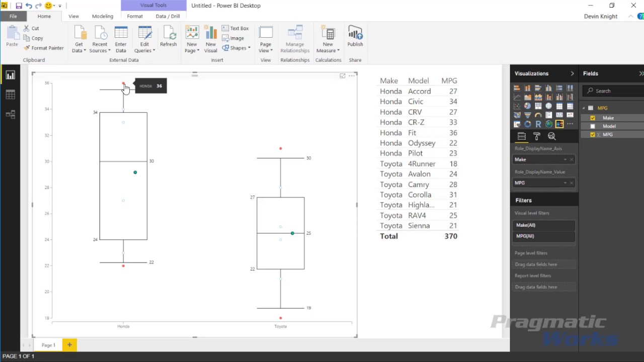Pick the line chart visualization
Screen dimensions: 644x362
click(x=517, y=97)
